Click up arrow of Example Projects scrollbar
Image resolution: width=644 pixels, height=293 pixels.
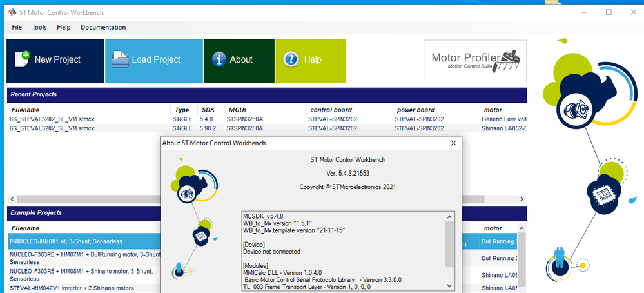coord(522,228)
